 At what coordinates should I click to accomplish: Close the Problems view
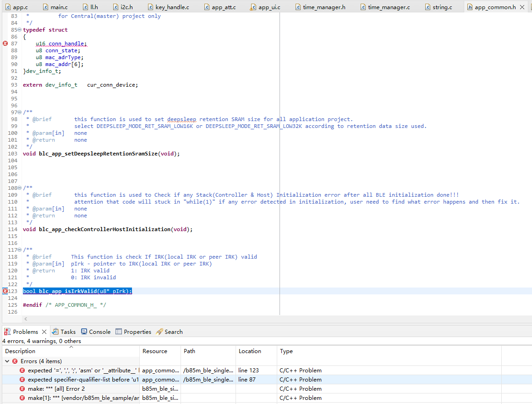pyautogui.click(x=44, y=332)
